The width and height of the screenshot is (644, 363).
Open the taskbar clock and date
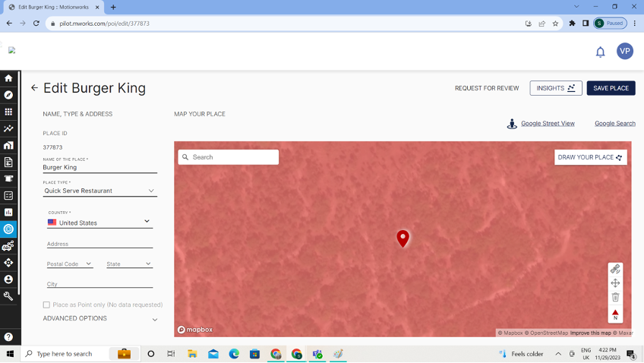coord(607,354)
